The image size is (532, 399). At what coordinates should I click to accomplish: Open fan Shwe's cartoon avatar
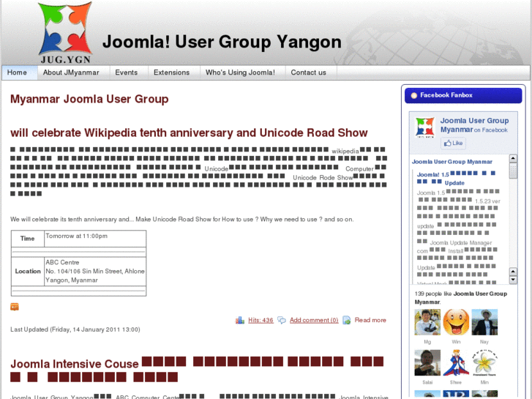click(456, 362)
